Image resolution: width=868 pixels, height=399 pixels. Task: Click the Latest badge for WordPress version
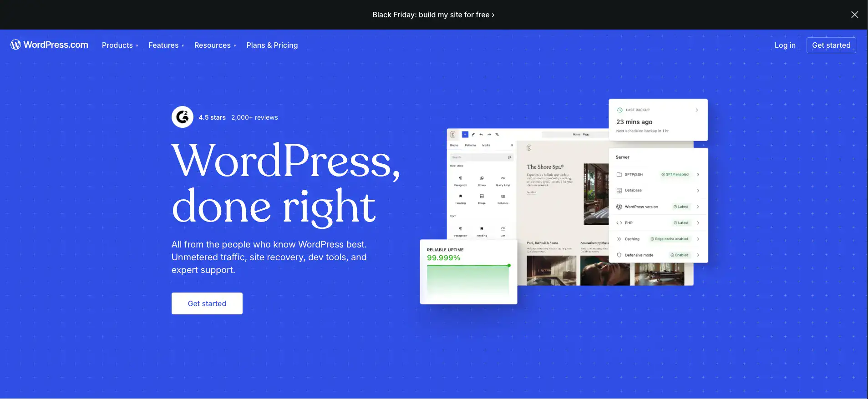point(681,207)
